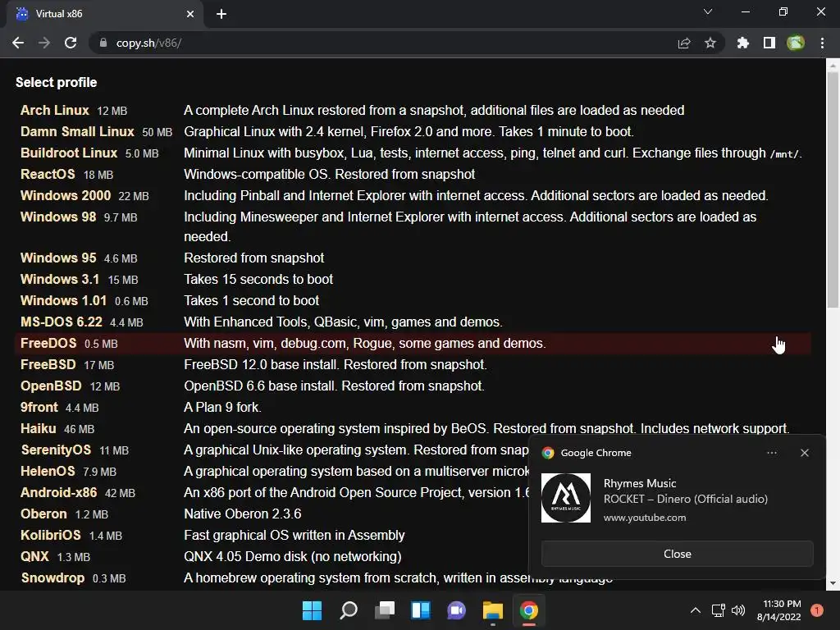Image resolution: width=840 pixels, height=630 pixels.
Task: Click the lock icon in address bar
Action: pos(103,43)
